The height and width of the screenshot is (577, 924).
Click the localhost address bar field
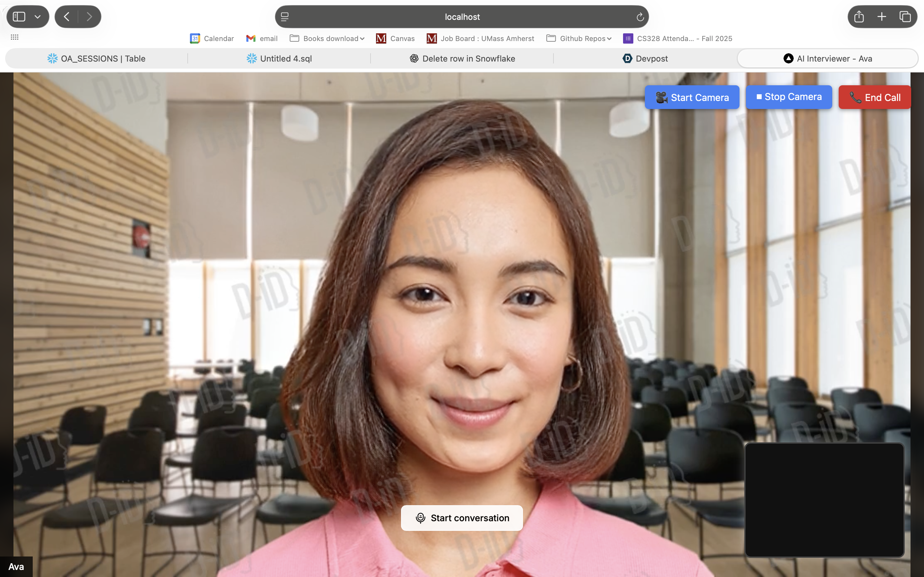click(462, 17)
